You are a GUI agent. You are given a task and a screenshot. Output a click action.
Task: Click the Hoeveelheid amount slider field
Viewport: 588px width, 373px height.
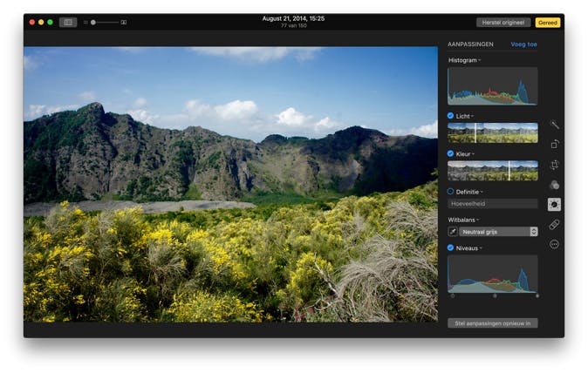492,204
